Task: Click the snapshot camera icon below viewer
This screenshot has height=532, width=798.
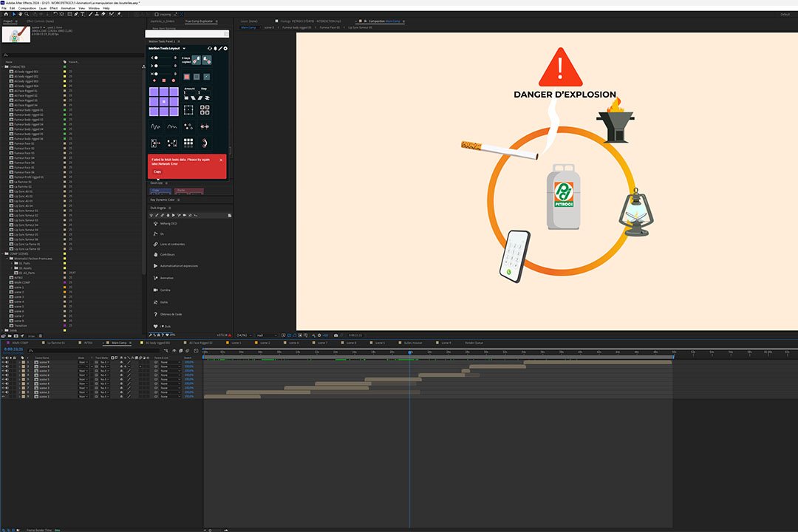Action: click(x=336, y=335)
